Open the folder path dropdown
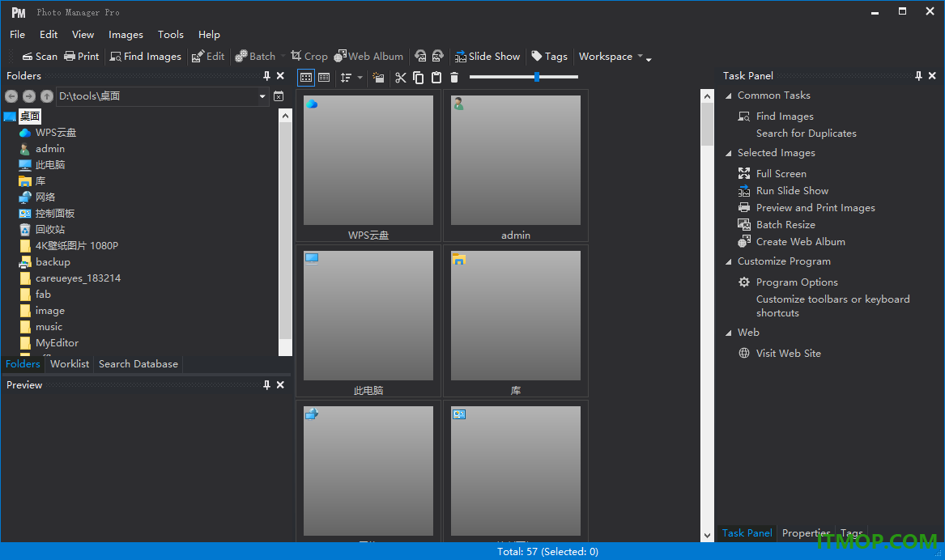 point(262,96)
